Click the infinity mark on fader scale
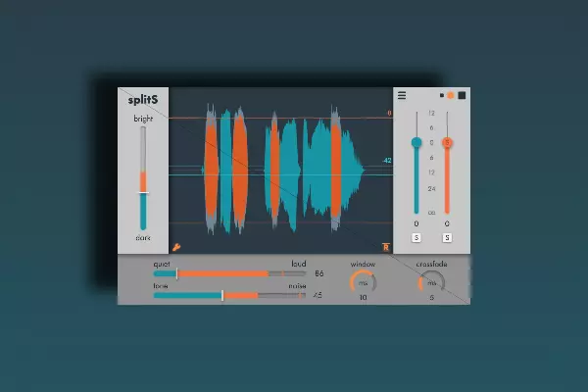588x392 pixels. tap(431, 213)
